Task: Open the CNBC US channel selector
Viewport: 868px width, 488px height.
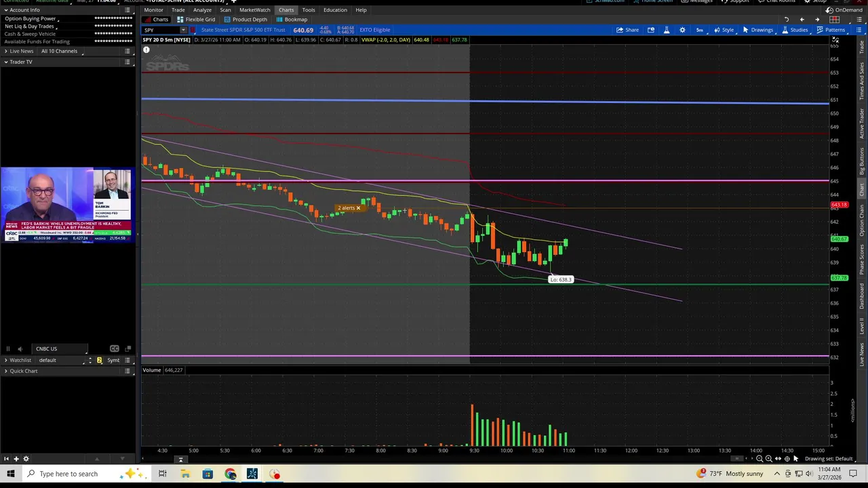Action: [60, 349]
